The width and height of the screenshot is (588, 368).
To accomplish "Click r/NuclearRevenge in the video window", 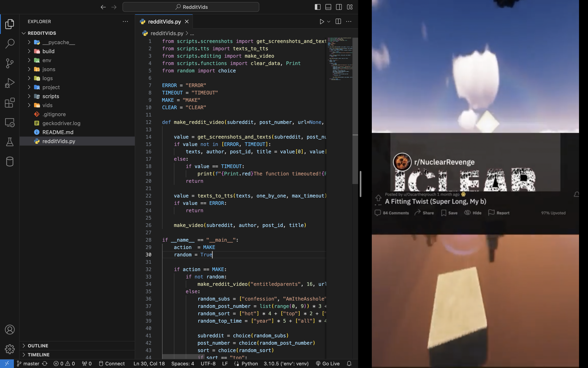I will click(444, 162).
